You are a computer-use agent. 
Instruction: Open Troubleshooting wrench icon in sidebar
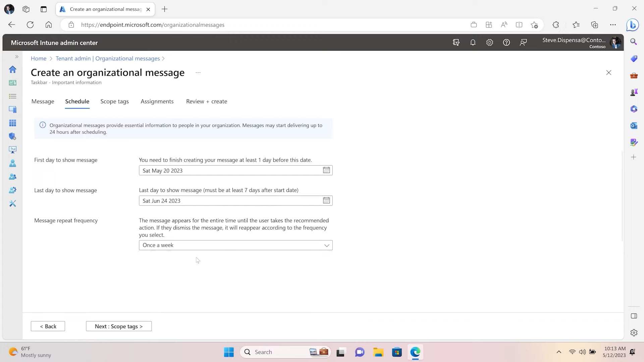pyautogui.click(x=13, y=203)
